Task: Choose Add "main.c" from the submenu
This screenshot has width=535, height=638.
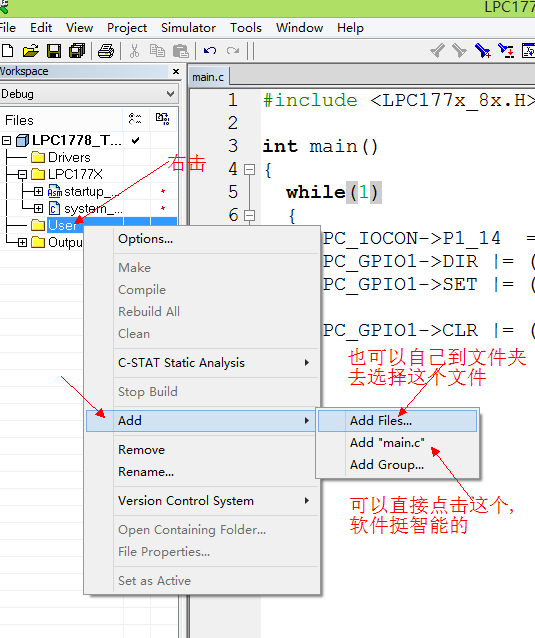Action: pyautogui.click(x=397, y=442)
